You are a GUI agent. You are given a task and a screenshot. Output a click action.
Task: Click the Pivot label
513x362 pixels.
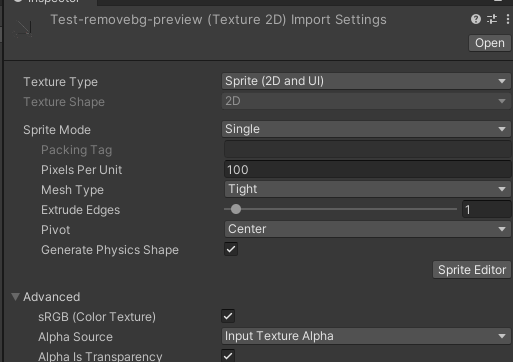[55, 230]
